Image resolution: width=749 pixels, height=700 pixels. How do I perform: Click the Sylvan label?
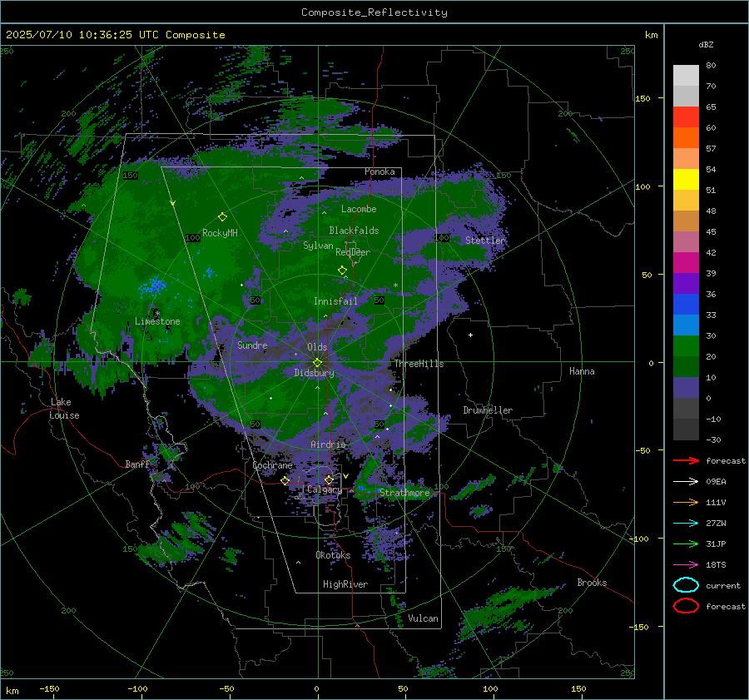[x=318, y=246]
